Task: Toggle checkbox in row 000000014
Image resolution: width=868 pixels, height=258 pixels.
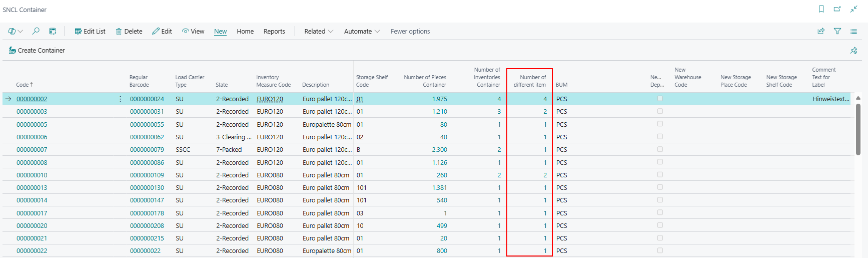Action: tap(660, 200)
